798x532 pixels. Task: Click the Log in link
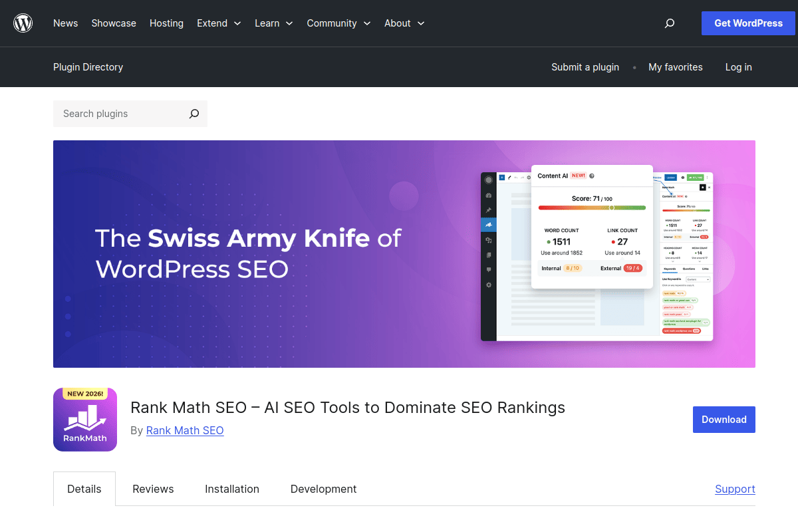pos(738,67)
